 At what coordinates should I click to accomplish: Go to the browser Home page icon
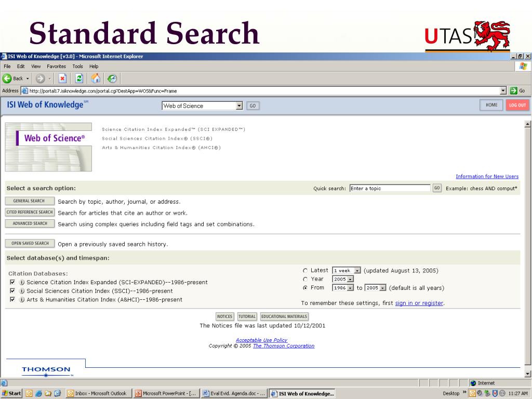click(96, 79)
